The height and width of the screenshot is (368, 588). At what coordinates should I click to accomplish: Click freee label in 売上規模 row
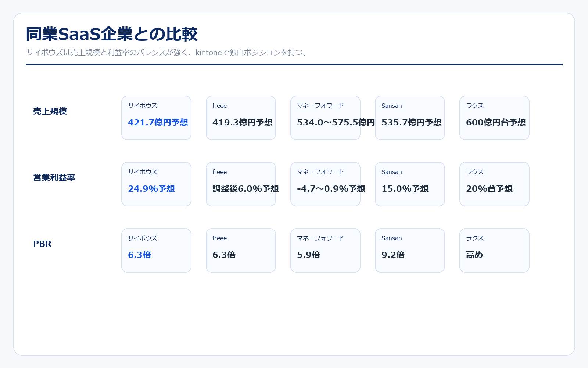[219, 106]
